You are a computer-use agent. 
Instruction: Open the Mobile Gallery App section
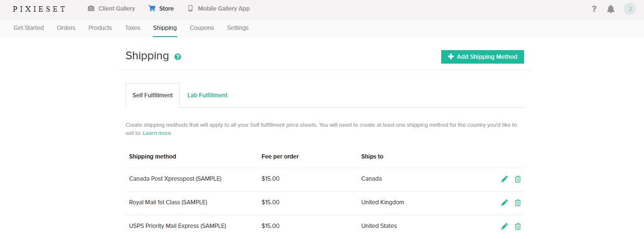[x=219, y=9]
